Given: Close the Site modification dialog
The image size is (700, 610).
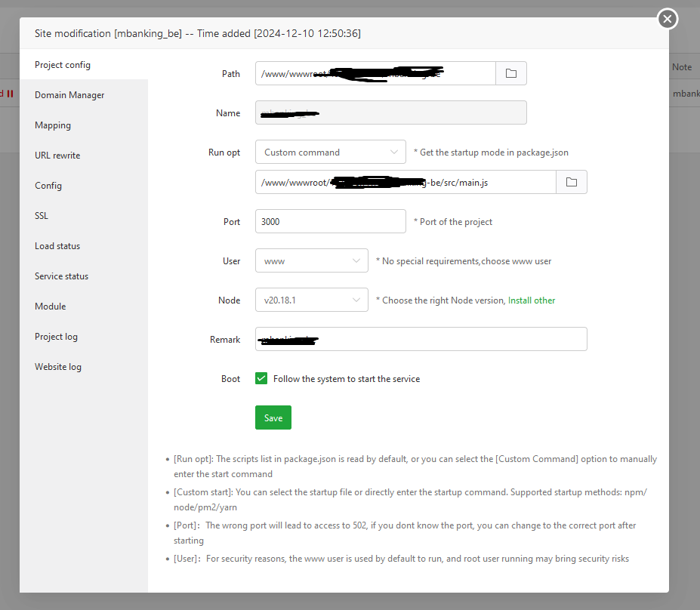Looking at the screenshot, I should click(x=667, y=19).
